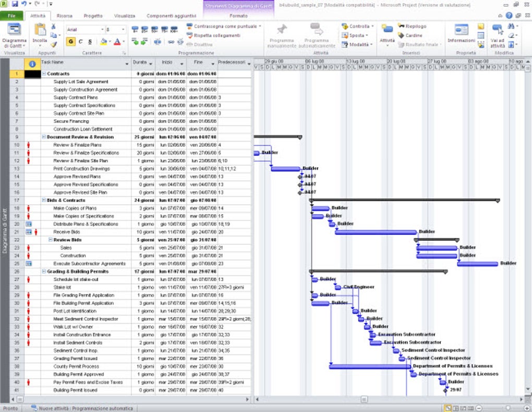Open the Controlla dropdown

[x=358, y=26]
